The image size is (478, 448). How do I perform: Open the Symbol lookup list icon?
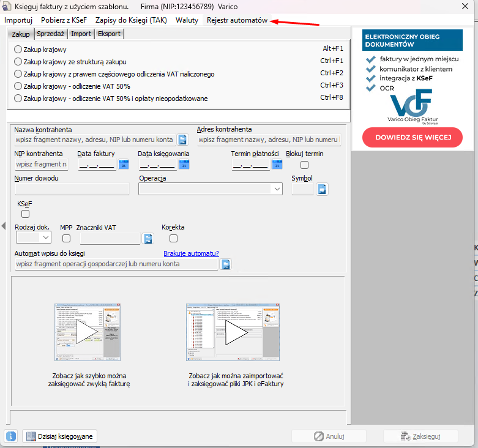(322, 189)
